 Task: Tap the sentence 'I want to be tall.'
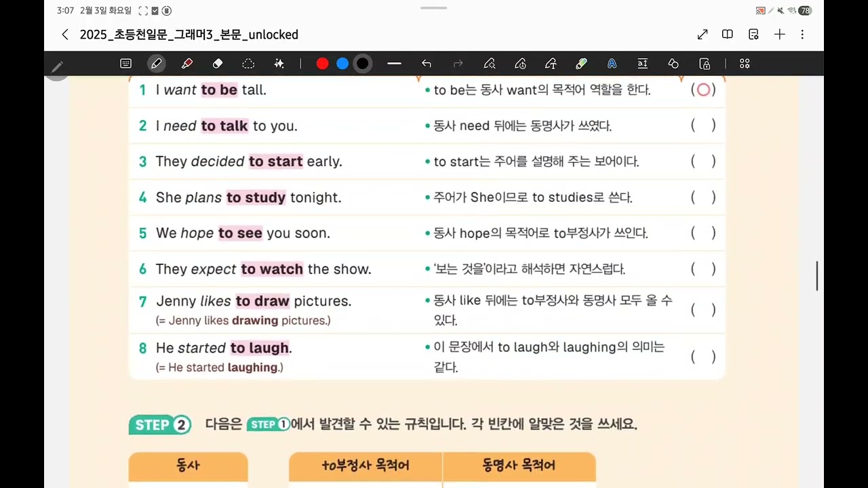click(211, 90)
